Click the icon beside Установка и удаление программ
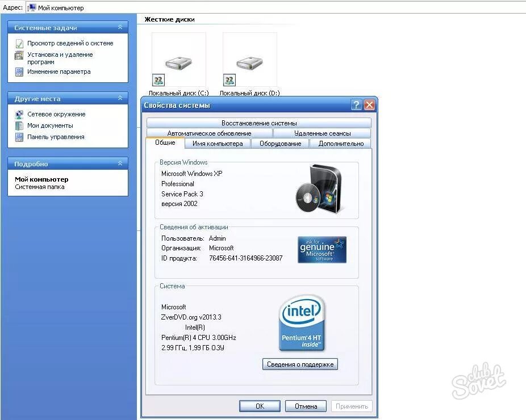This screenshot has width=526, height=420. [x=19, y=55]
